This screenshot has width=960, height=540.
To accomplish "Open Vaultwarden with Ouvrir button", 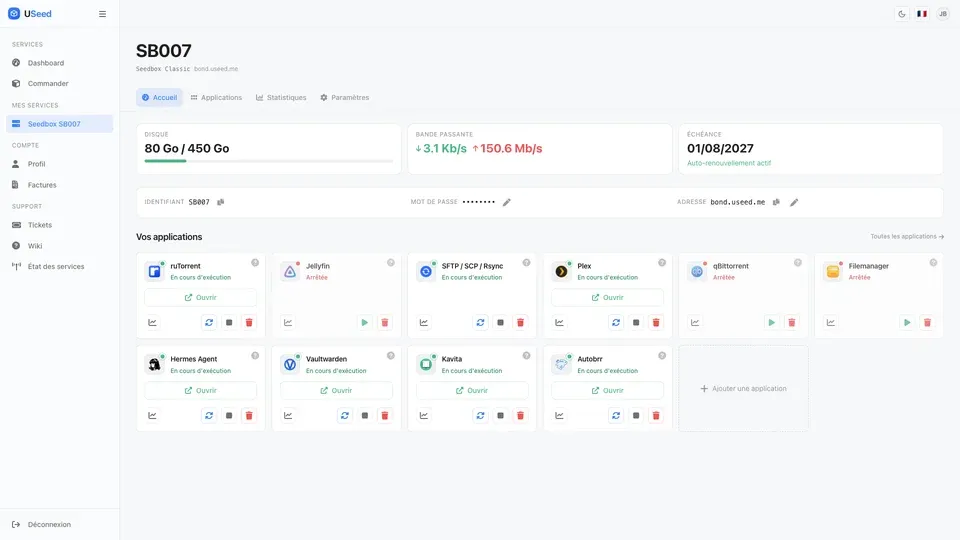I will click(x=337, y=391).
